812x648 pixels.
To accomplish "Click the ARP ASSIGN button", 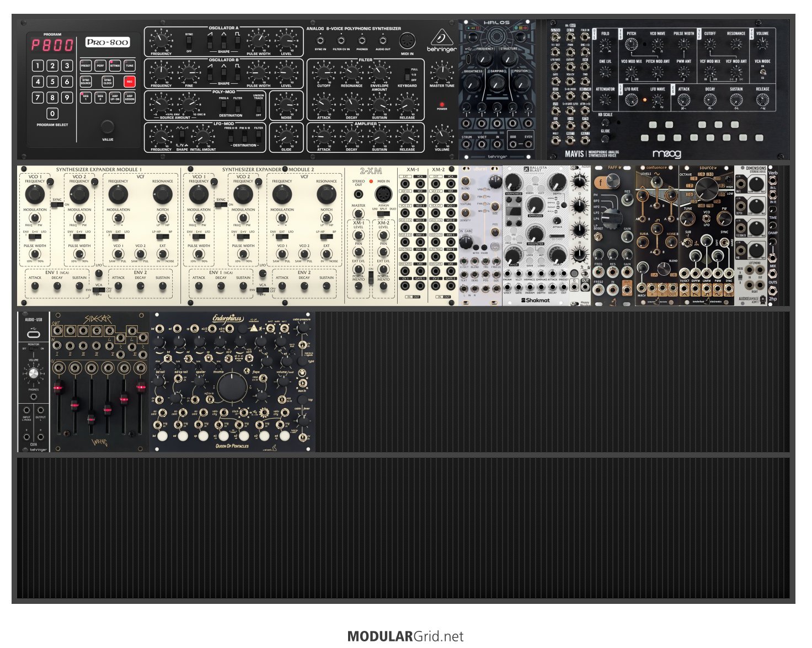I will 130,97.
